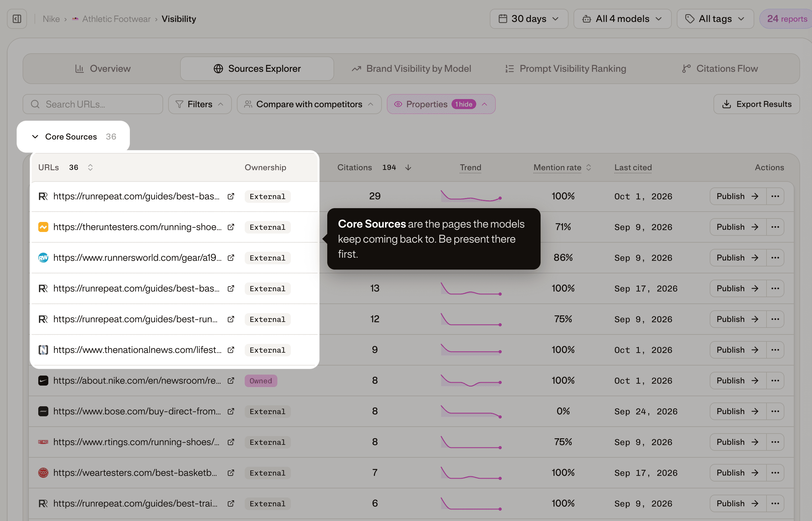Screen dimensions: 812x521
Task: Open the All 4 models dropdown
Action: click(622, 19)
